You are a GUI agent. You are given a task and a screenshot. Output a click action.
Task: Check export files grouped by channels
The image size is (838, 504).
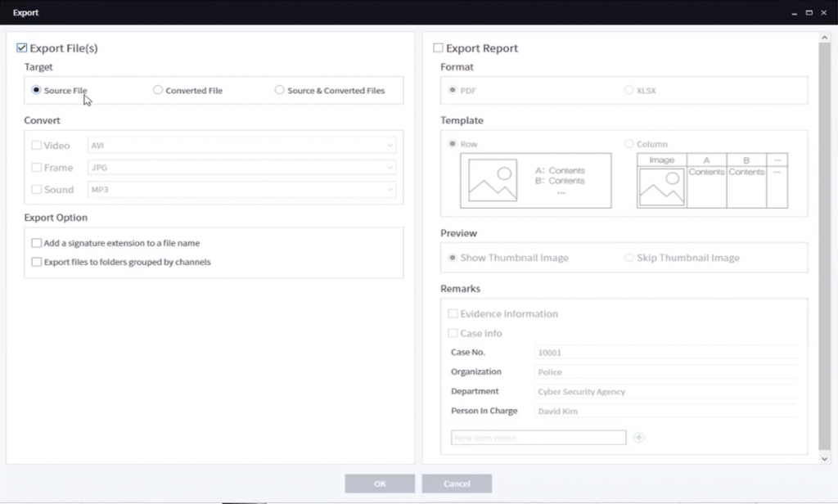[36, 259]
